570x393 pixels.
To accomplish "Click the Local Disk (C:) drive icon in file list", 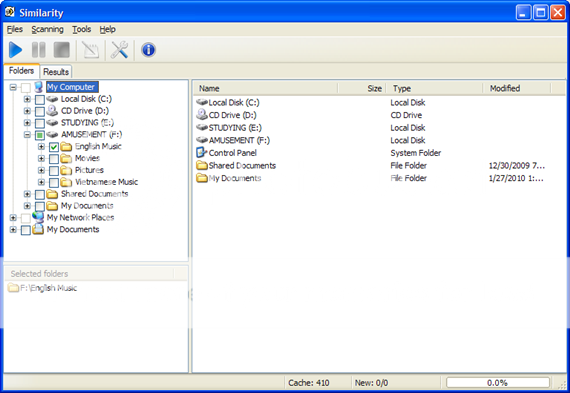I will point(201,103).
